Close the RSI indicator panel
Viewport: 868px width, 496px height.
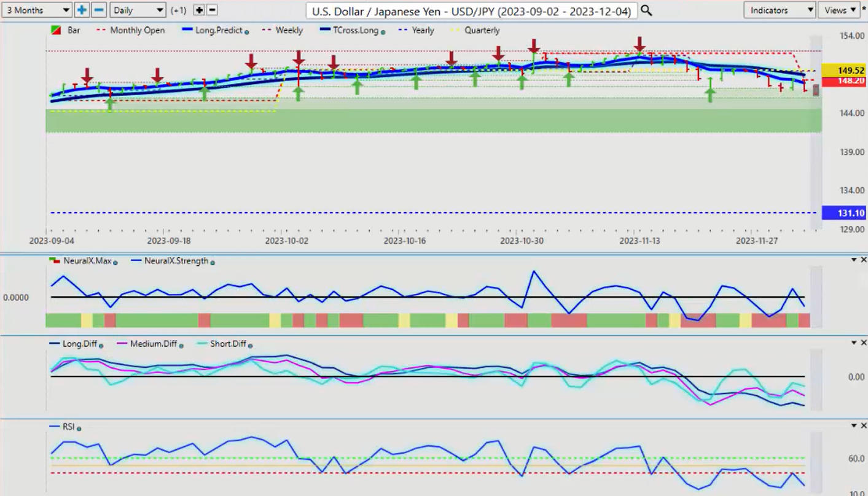[863, 425]
